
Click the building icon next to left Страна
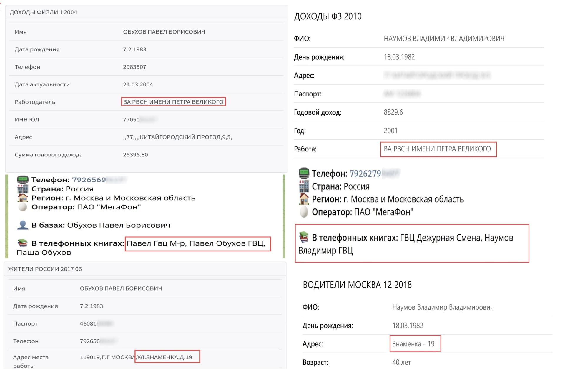point(23,189)
